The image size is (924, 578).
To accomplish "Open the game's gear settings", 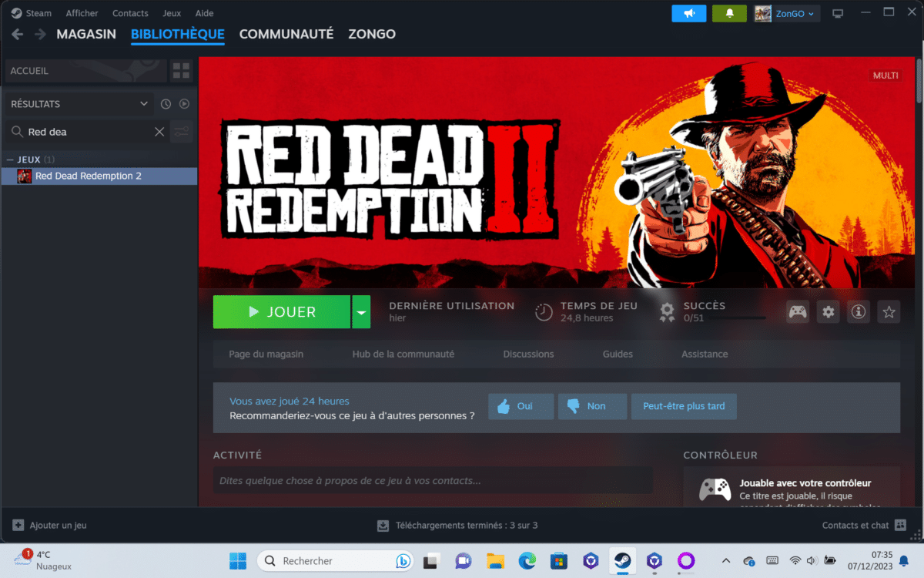I will pos(828,312).
